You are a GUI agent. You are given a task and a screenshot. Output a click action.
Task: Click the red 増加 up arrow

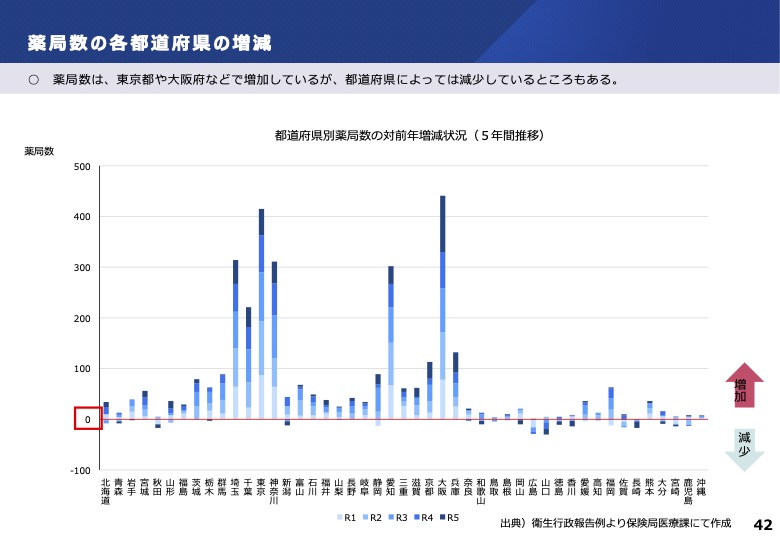click(744, 385)
